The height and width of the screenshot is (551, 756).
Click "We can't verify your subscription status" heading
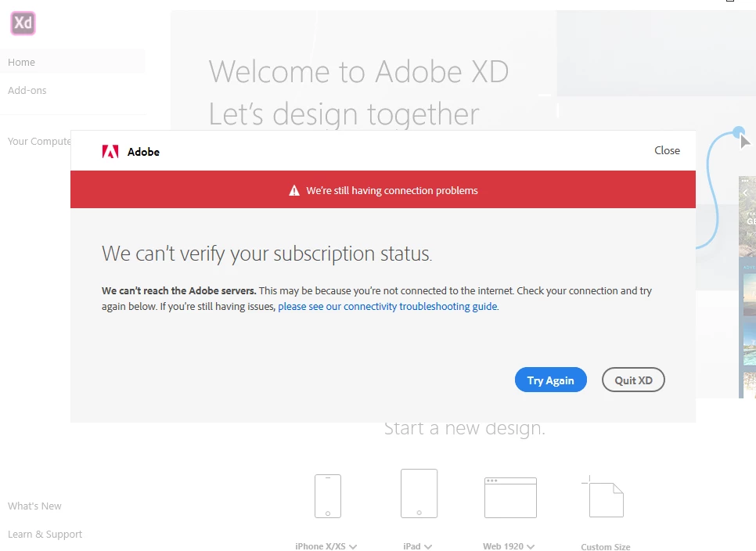click(x=267, y=254)
